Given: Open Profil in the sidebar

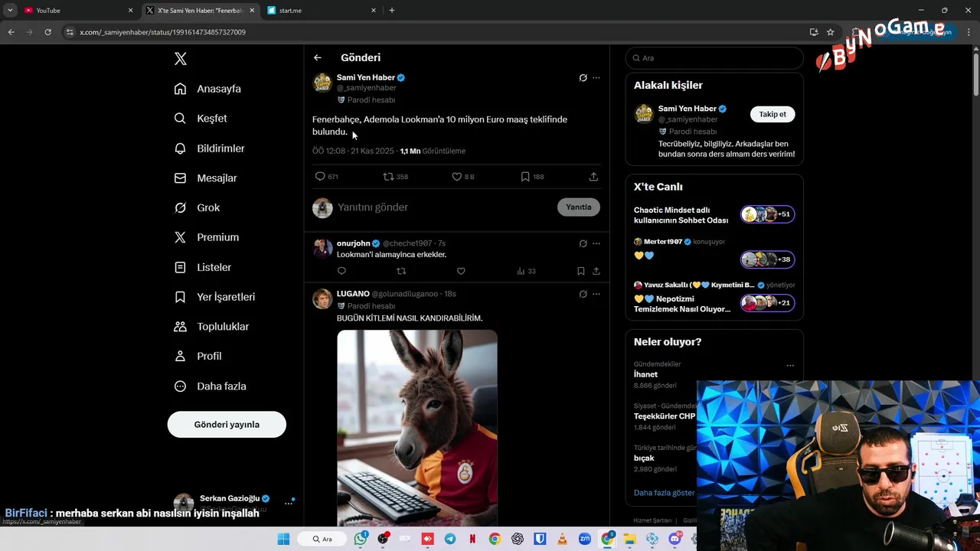Looking at the screenshot, I should coord(198,357).
